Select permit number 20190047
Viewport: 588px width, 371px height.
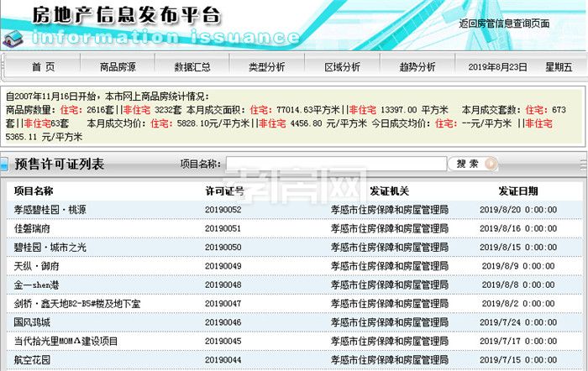[223, 304]
